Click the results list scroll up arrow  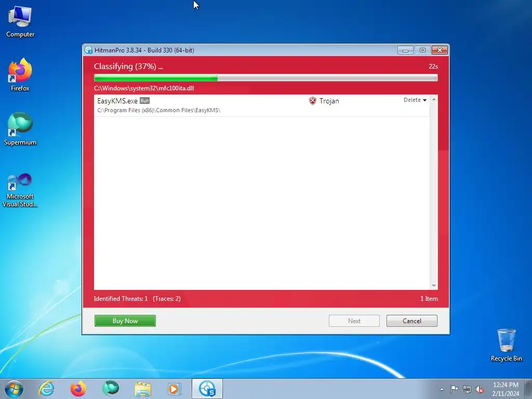(434, 99)
